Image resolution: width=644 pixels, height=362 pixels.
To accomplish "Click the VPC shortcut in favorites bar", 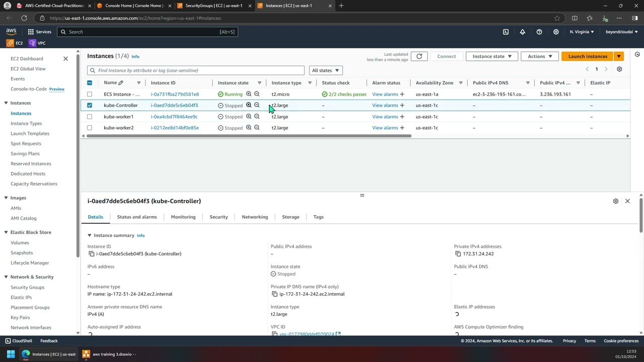I will (x=37, y=43).
